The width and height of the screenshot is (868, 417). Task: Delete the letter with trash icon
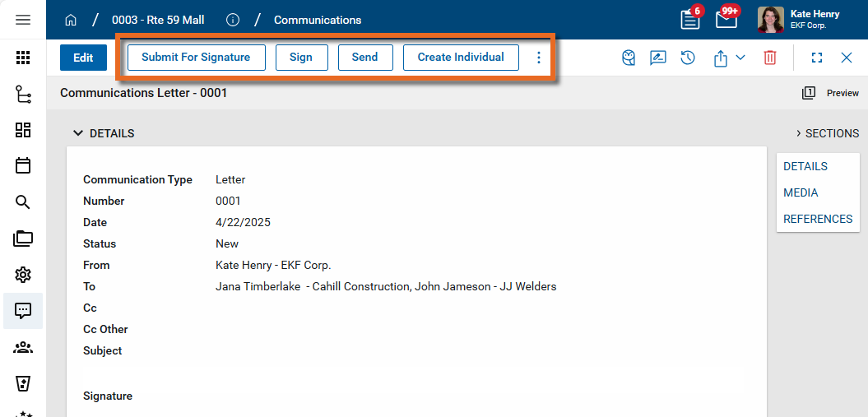pos(770,58)
